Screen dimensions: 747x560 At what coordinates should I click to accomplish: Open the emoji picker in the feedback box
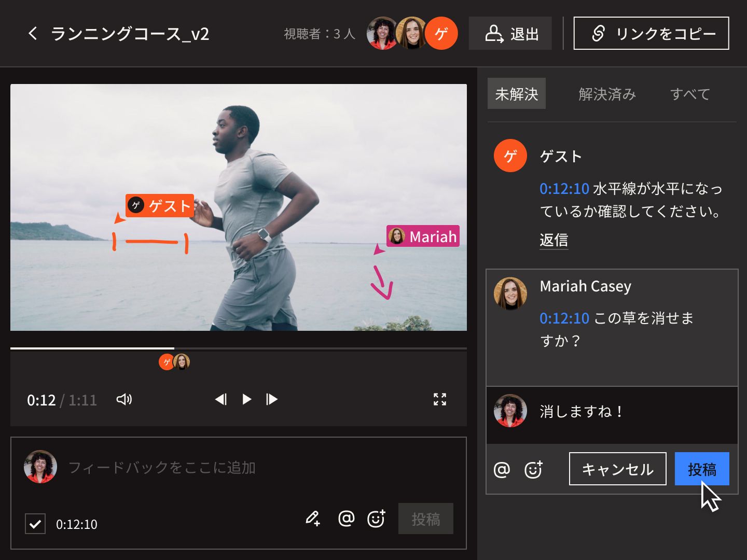[x=377, y=519]
